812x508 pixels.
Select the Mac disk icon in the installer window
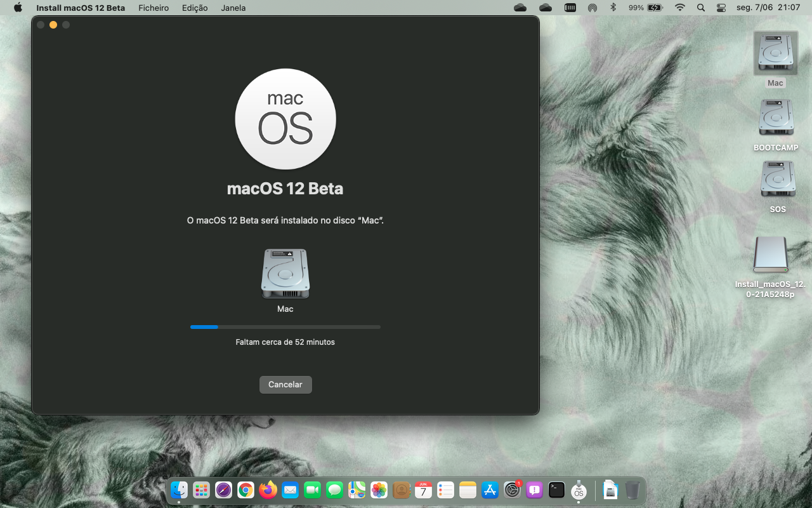[285, 274]
